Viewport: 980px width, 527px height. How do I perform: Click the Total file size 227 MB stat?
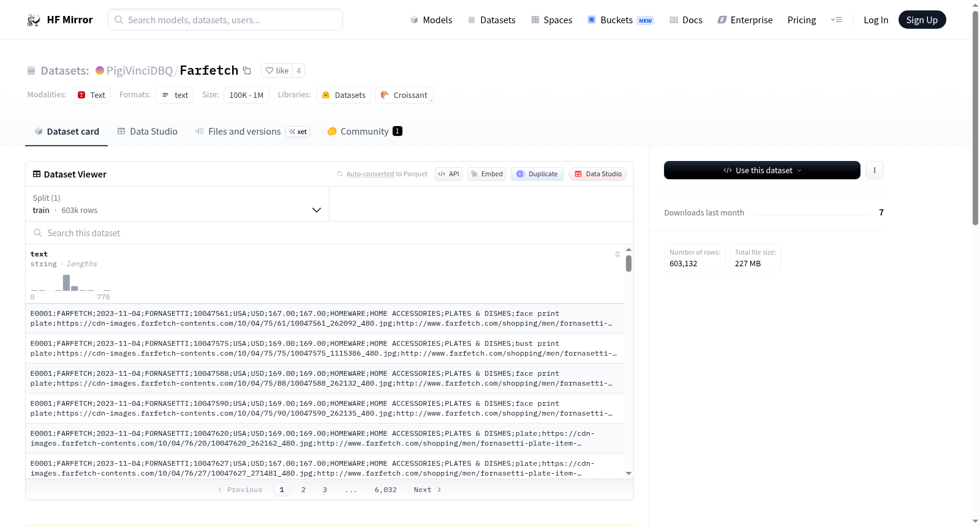click(755, 258)
